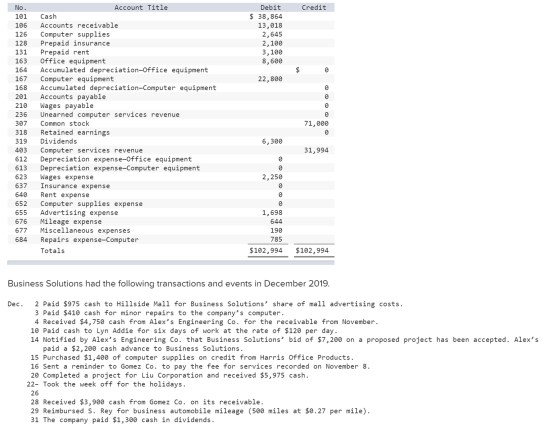Click the 'Business Solutions had the following transactions' sentence

click(x=169, y=284)
